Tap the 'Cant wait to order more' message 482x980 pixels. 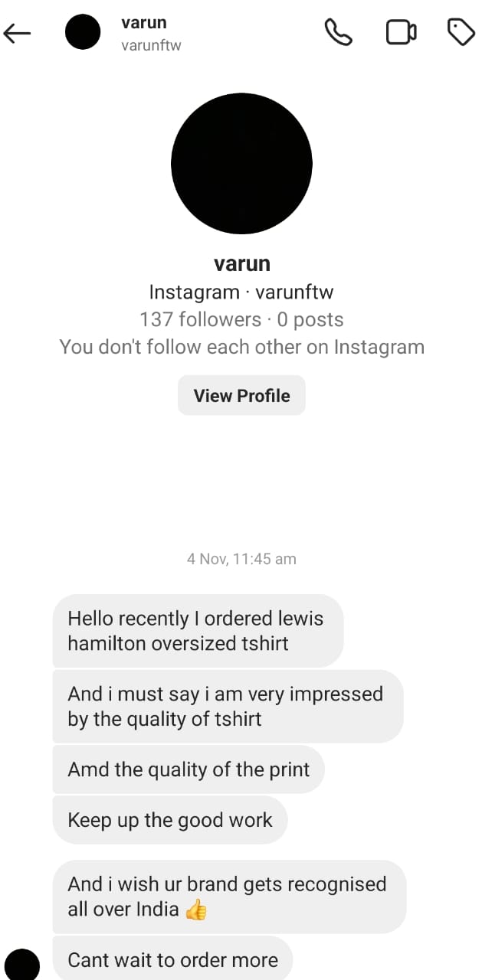coord(172,959)
